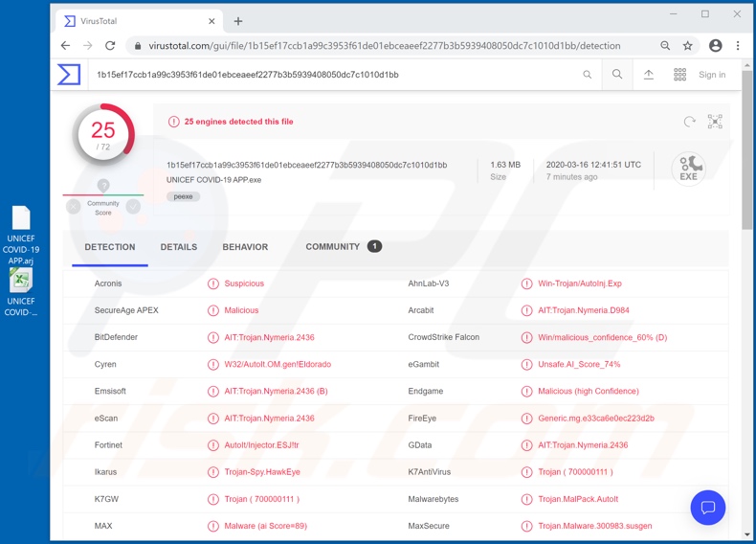Open the Chrome three-dot menu
The width and height of the screenshot is (756, 544).
pos(738,46)
